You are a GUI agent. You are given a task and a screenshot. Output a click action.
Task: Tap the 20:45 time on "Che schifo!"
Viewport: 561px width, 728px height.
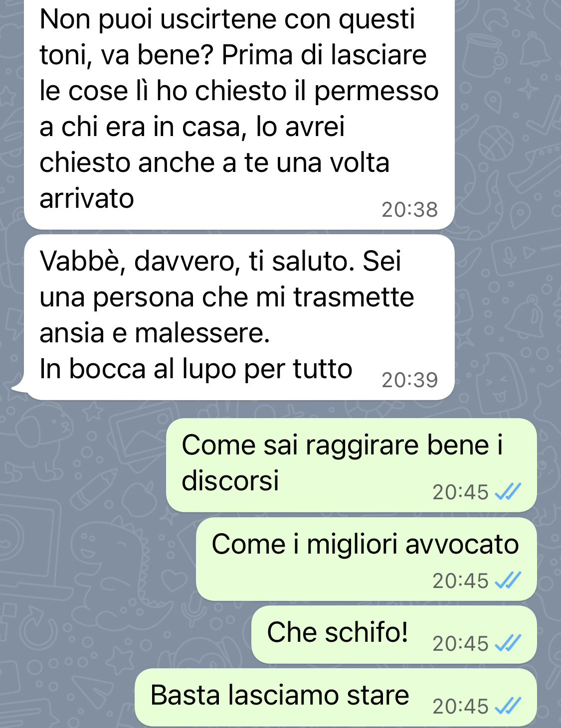click(x=460, y=643)
